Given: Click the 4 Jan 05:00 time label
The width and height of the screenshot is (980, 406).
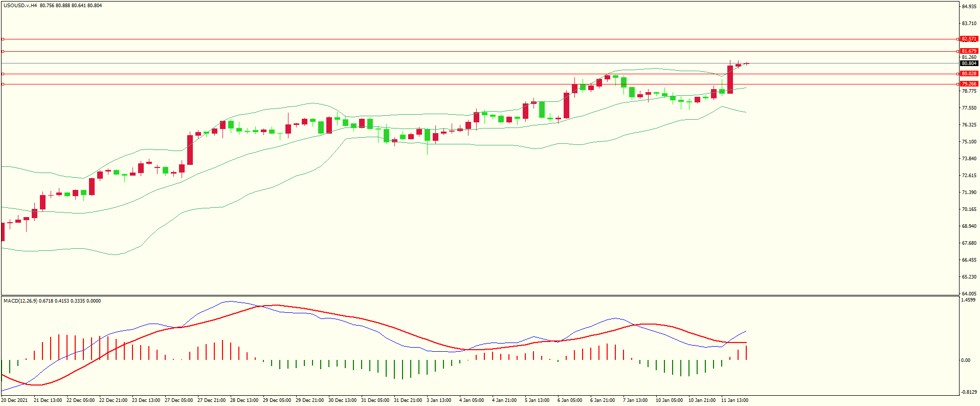Looking at the screenshot, I should (472, 400).
